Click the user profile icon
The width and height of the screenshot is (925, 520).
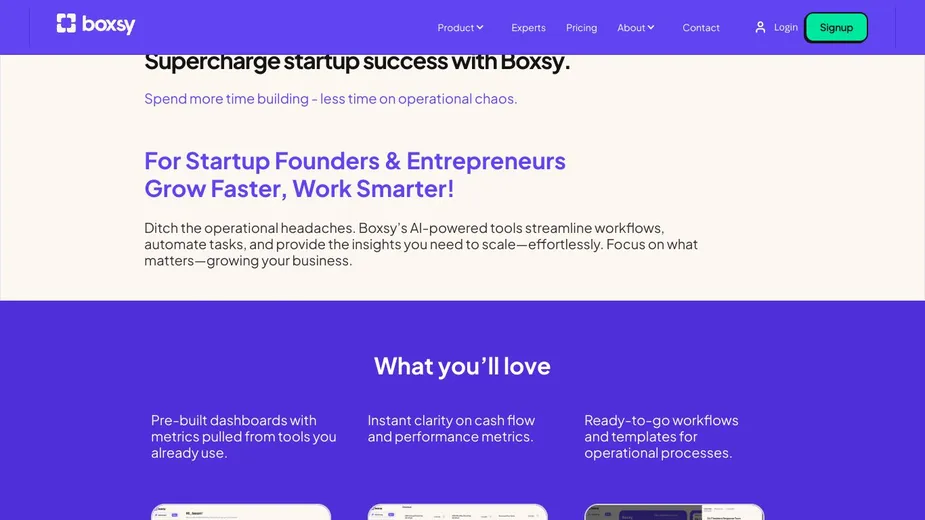click(760, 27)
